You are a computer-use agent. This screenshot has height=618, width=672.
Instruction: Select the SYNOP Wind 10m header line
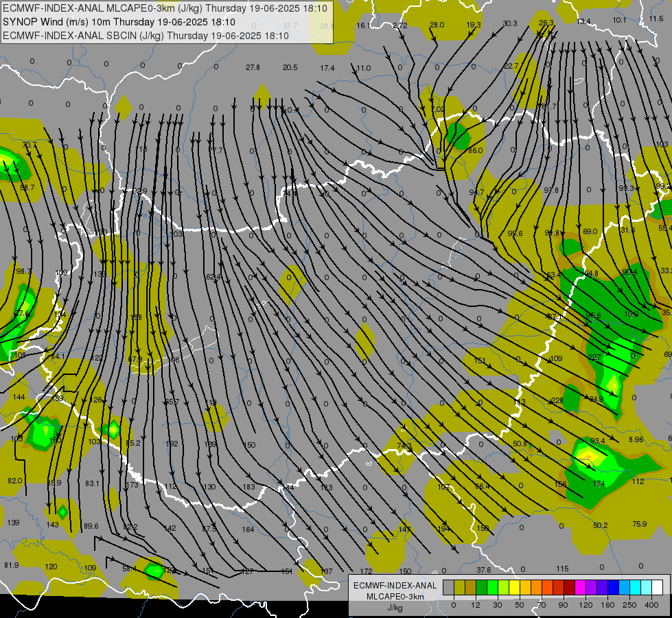pyautogui.click(x=119, y=22)
